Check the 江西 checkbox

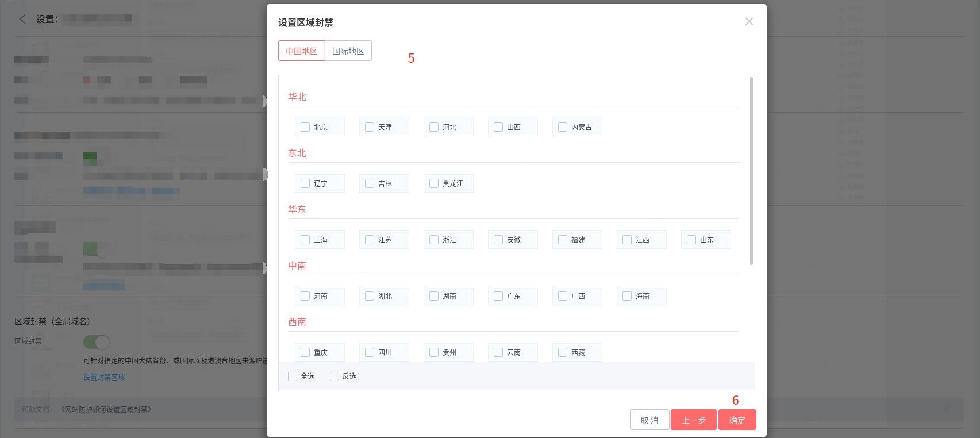point(627,240)
